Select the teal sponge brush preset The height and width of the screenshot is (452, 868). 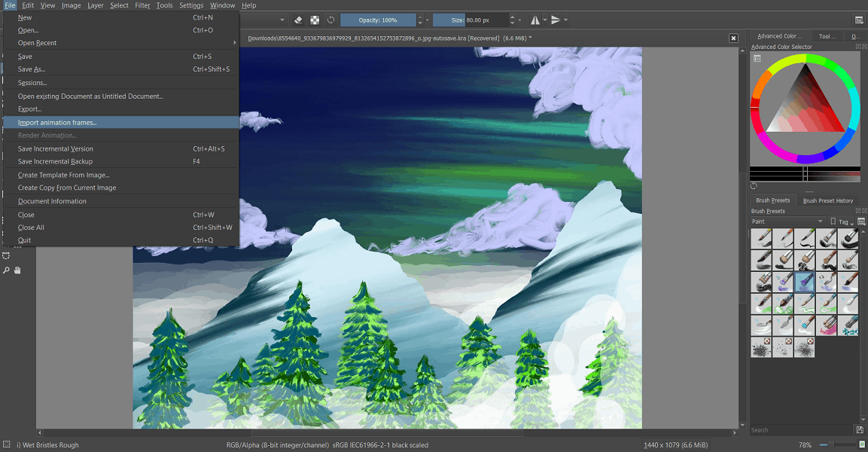(x=848, y=325)
